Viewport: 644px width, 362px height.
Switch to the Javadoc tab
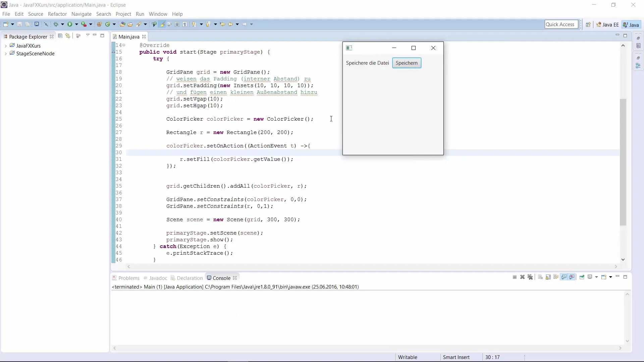[155, 278]
